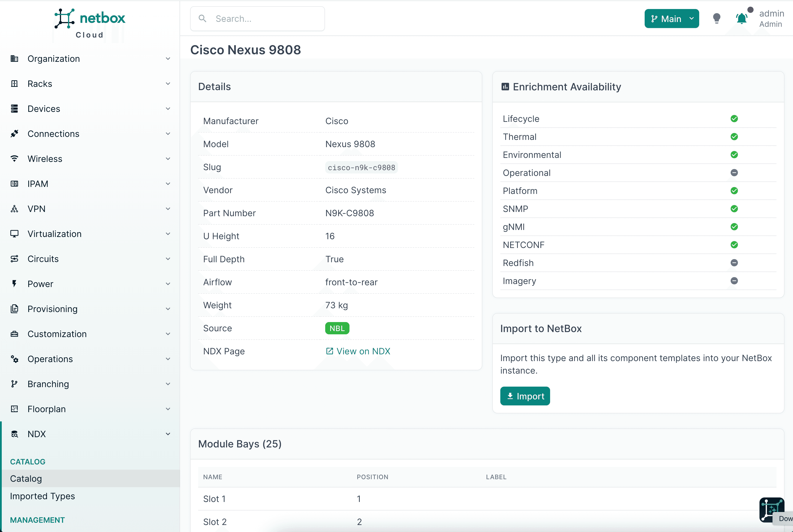Collapse the NDX menu chevron

click(168, 434)
